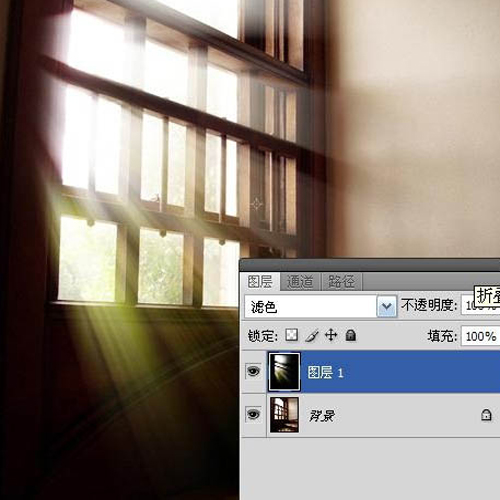Enable the lock transparent pixels icon
Viewport: 500px width, 500px height.
point(292,335)
